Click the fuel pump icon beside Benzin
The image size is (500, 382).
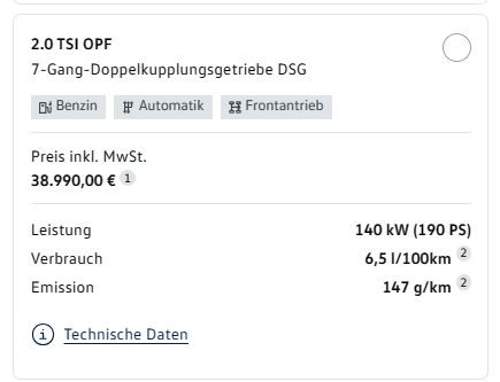pyautogui.click(x=45, y=107)
